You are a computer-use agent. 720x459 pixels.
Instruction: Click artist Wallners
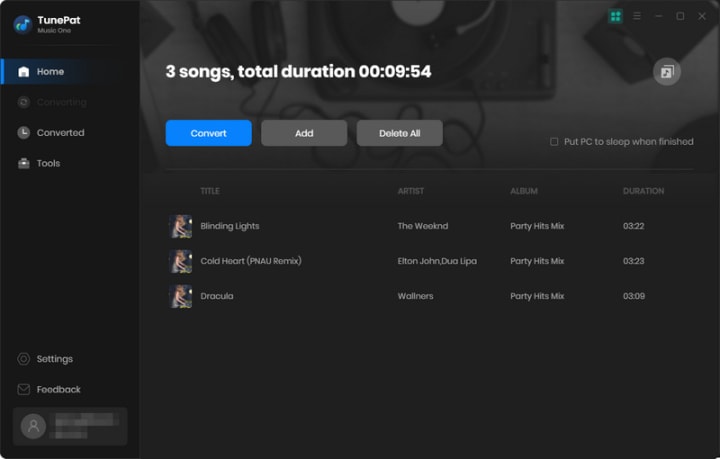(415, 296)
